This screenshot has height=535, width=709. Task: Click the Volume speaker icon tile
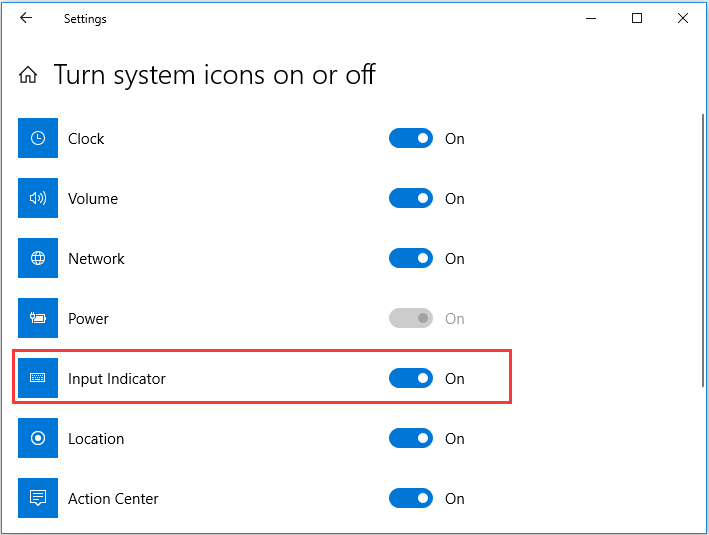38,198
